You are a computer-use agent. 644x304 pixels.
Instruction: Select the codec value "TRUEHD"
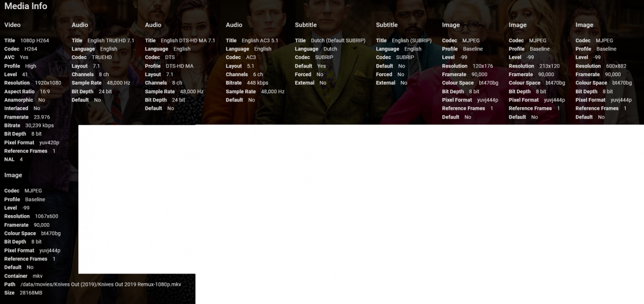click(x=102, y=57)
